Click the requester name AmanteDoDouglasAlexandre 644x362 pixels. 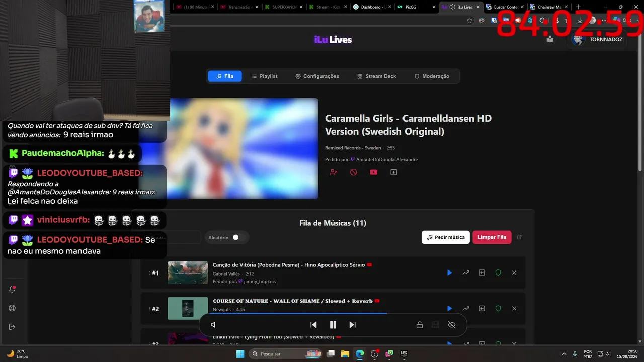click(x=387, y=160)
